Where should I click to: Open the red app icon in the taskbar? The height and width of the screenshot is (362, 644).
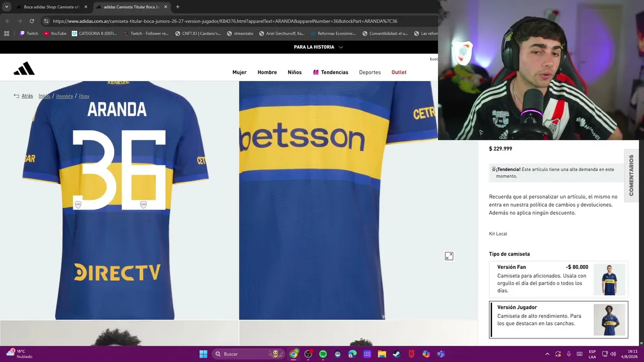point(412,354)
